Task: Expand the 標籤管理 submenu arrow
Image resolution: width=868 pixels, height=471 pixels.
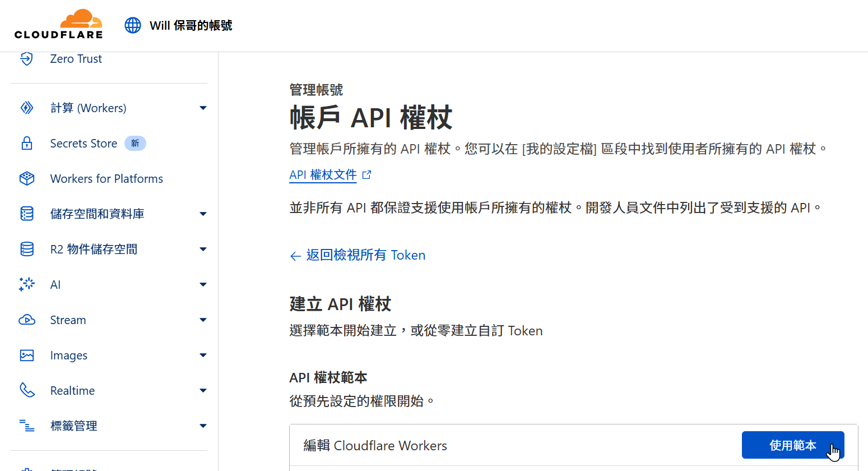Action: click(203, 426)
